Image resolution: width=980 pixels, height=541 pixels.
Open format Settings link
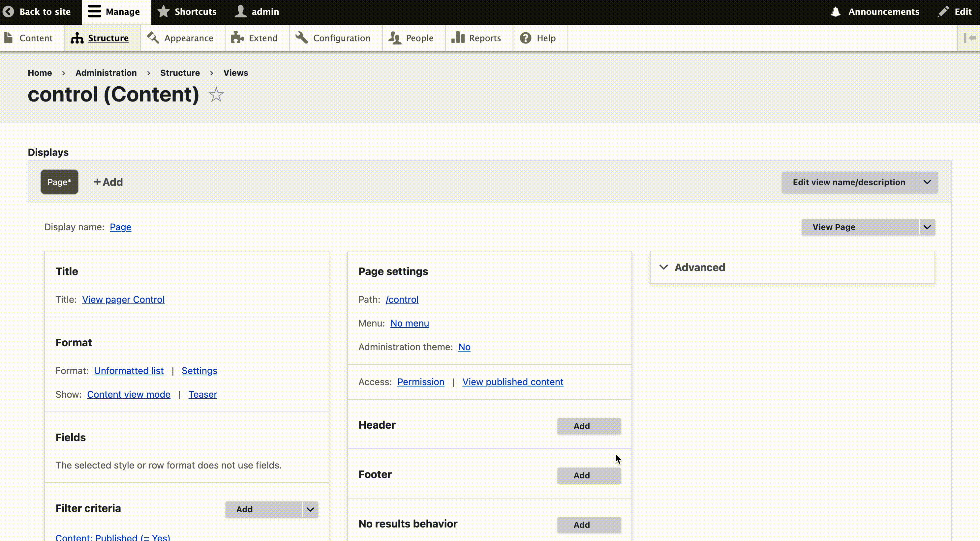(199, 371)
